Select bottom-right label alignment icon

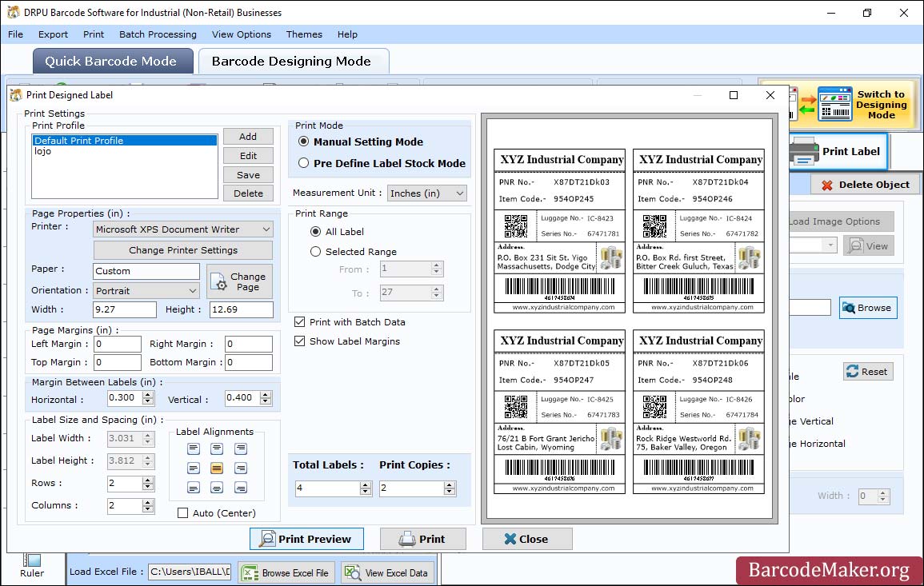point(241,488)
